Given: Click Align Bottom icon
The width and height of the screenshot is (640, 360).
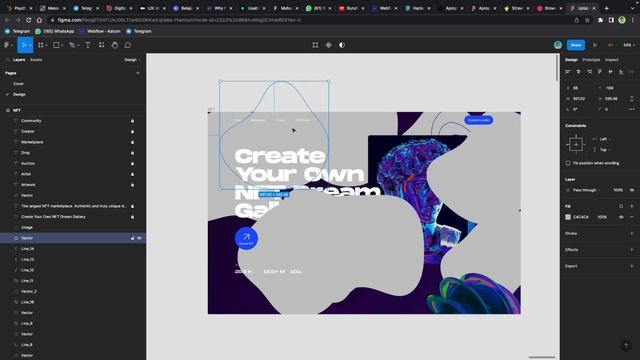Looking at the screenshot, I should (621, 71).
